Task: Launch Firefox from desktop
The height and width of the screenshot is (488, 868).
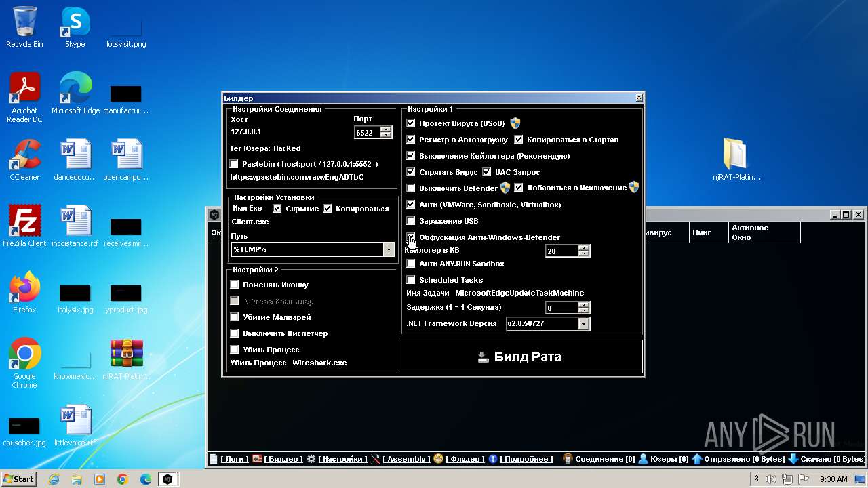Action: click(x=24, y=293)
